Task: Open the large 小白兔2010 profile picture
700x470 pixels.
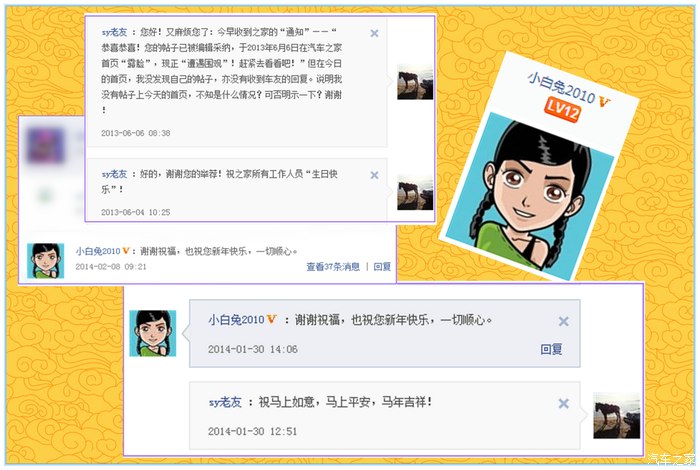Action: coord(530,196)
